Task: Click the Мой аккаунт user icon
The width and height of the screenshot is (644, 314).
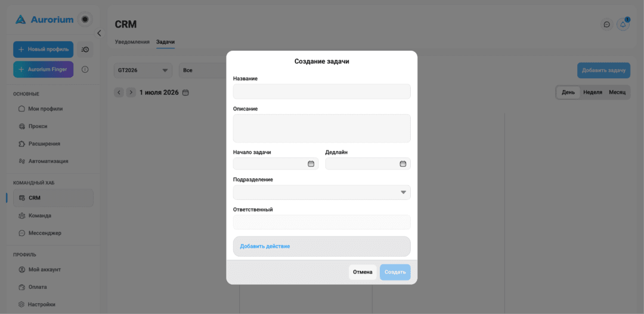Action: pyautogui.click(x=22, y=270)
